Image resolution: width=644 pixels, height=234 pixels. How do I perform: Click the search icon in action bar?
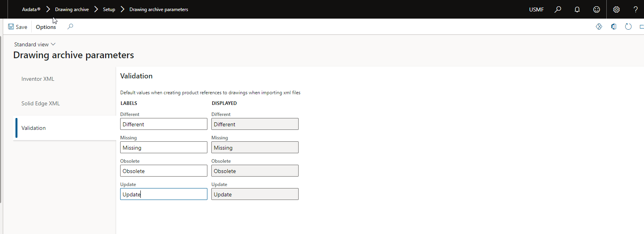70,27
